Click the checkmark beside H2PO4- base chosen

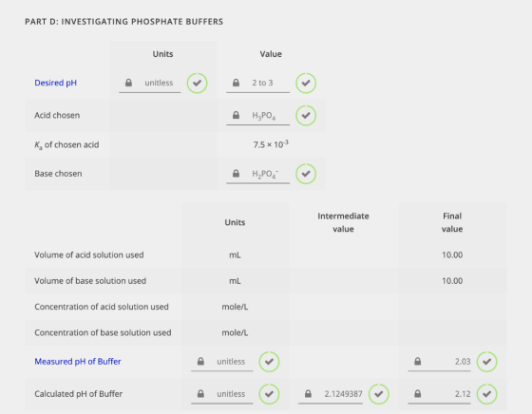coord(306,174)
